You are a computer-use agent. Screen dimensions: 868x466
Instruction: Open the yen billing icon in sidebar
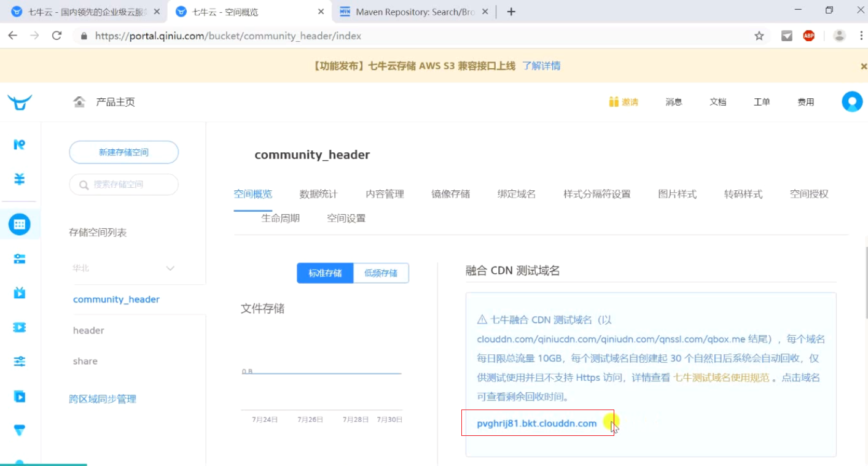[20, 179]
